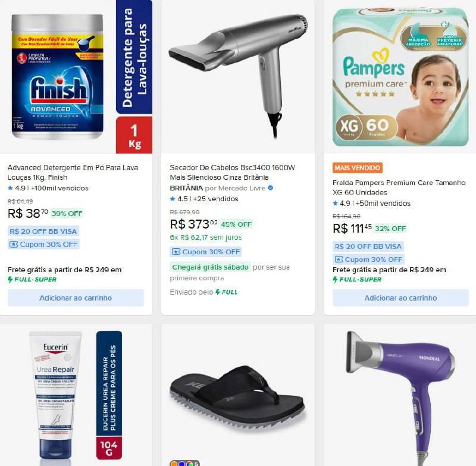The width and height of the screenshot is (476, 466).
Task: Click the Pampers XG 60 package image
Action: [400, 77]
